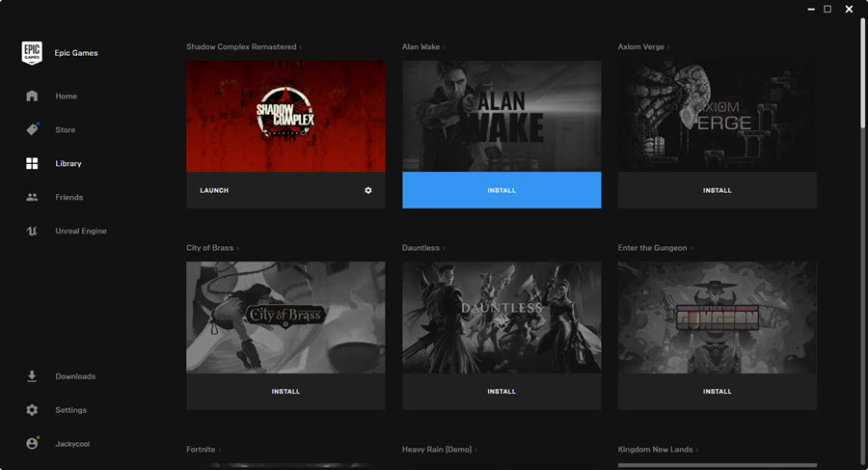The height and width of the screenshot is (470, 868).
Task: Click the Epic Games title text
Action: [x=76, y=53]
